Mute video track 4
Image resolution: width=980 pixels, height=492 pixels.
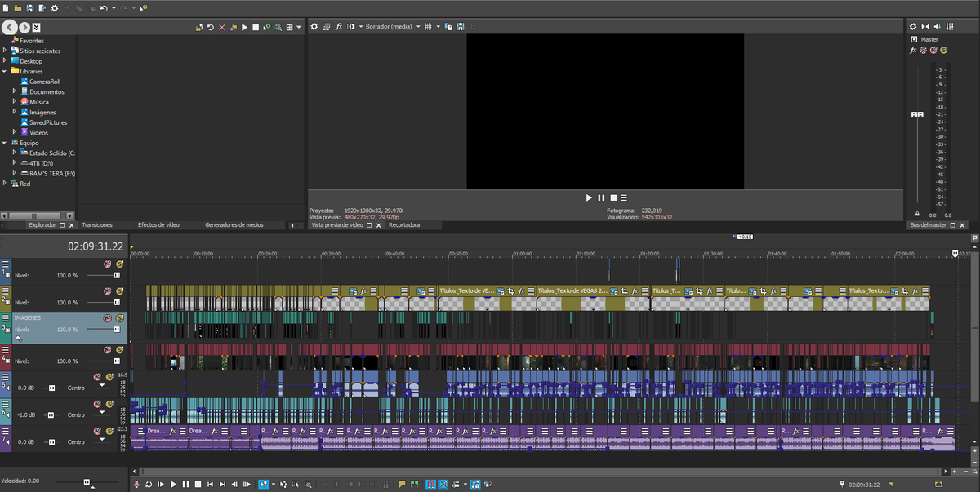pos(107,349)
